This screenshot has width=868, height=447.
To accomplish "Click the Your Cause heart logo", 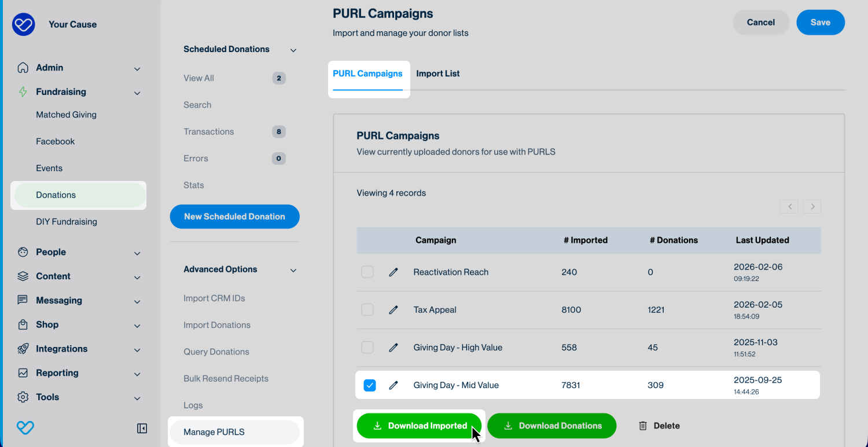I will pyautogui.click(x=24, y=24).
